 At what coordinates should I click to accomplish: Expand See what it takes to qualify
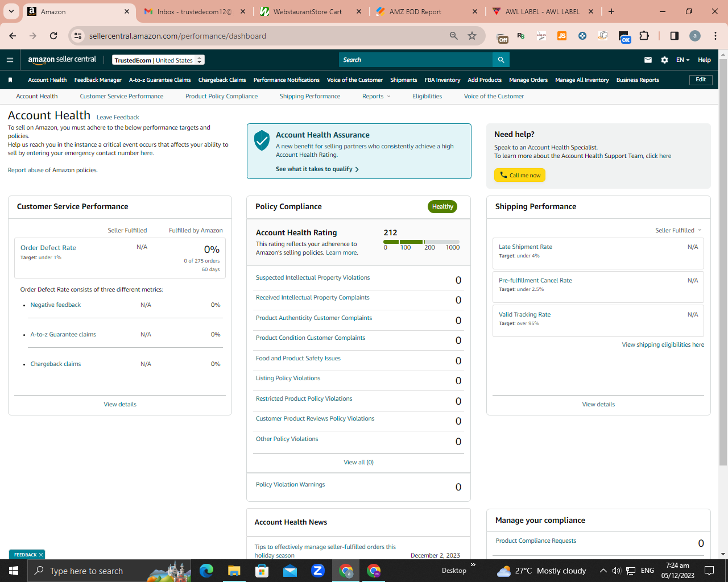pyautogui.click(x=317, y=169)
